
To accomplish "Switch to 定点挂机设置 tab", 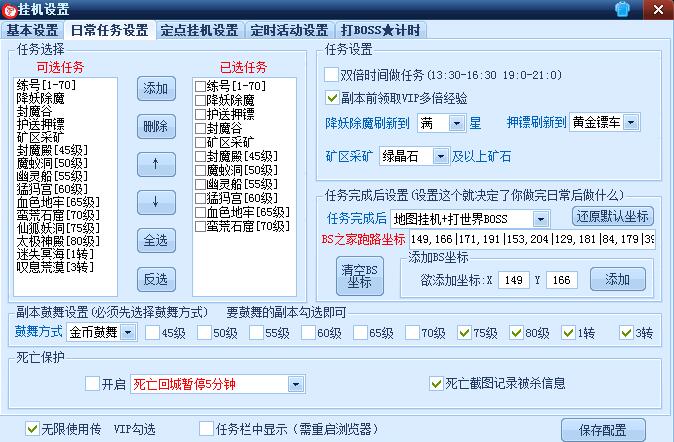I will [x=199, y=30].
